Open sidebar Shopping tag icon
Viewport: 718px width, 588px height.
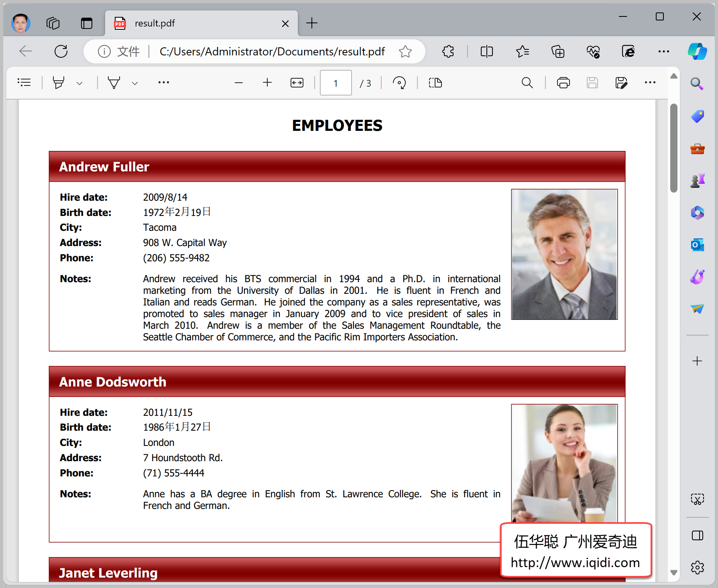pyautogui.click(x=697, y=116)
